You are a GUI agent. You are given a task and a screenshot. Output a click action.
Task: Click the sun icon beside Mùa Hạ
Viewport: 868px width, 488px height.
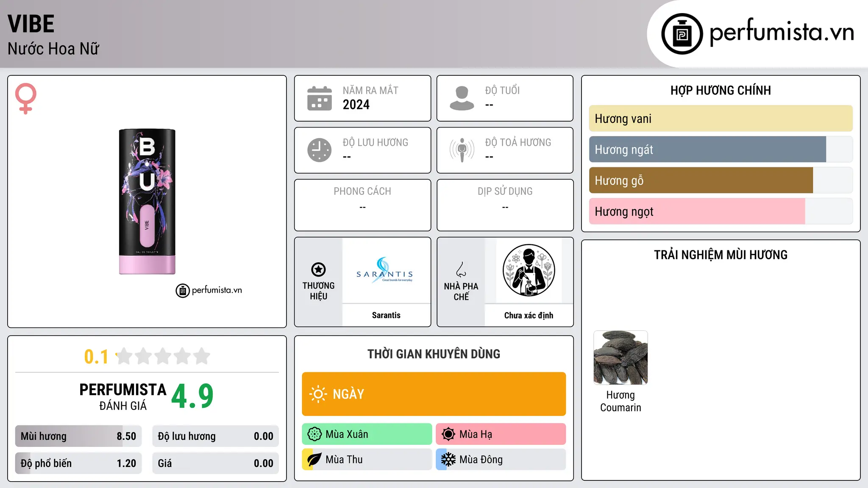pyautogui.click(x=448, y=434)
